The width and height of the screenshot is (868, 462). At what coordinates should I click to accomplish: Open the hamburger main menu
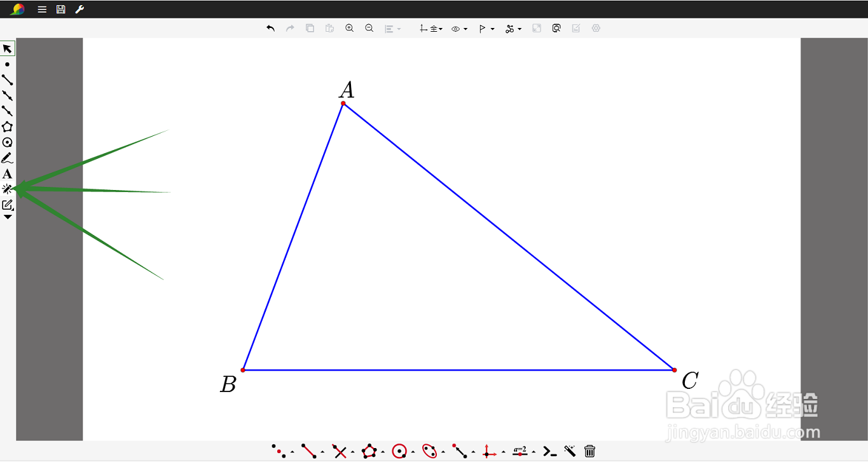(42, 10)
